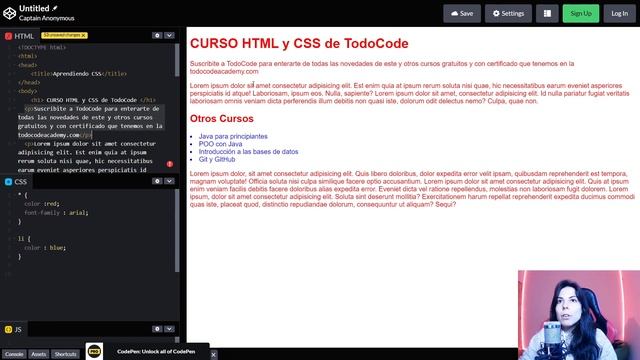This screenshot has width=640, height=360.
Task: Click 'Introducción a las bases de datos' item
Action: (x=248, y=151)
